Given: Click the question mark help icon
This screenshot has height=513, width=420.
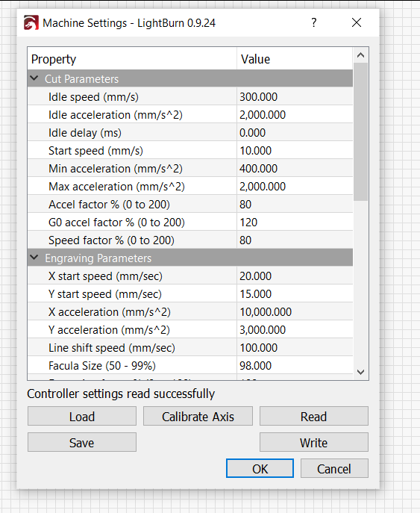Looking at the screenshot, I should (x=314, y=22).
